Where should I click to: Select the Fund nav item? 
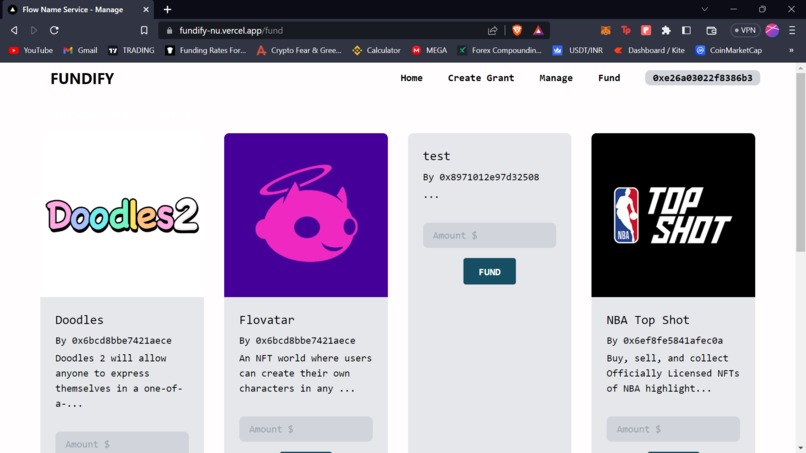click(609, 78)
